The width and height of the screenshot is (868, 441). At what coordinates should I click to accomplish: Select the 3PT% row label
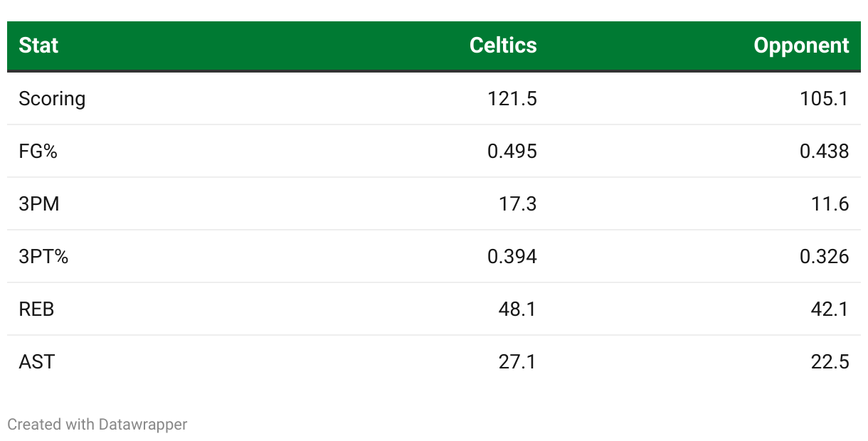click(43, 256)
